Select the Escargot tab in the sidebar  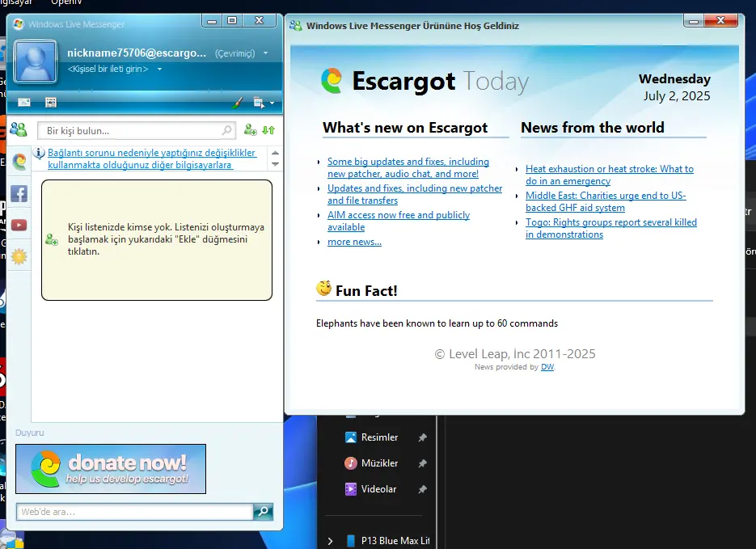[x=19, y=162]
